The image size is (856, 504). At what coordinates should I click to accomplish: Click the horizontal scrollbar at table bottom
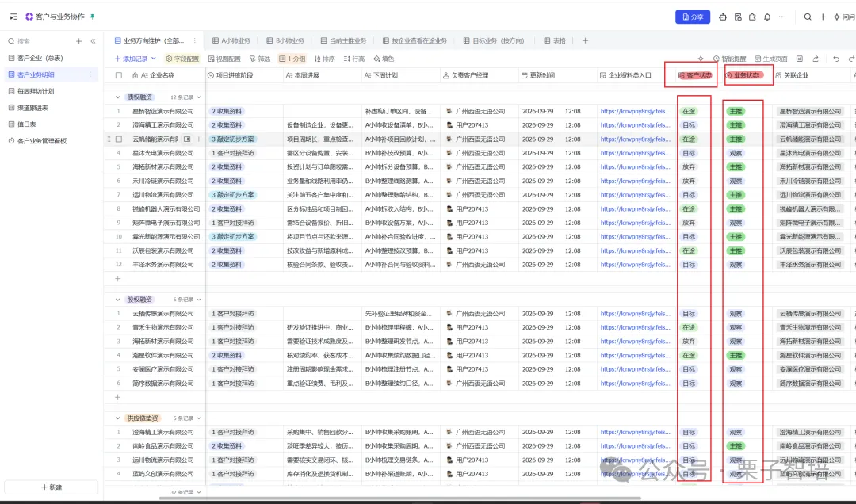click(399, 498)
